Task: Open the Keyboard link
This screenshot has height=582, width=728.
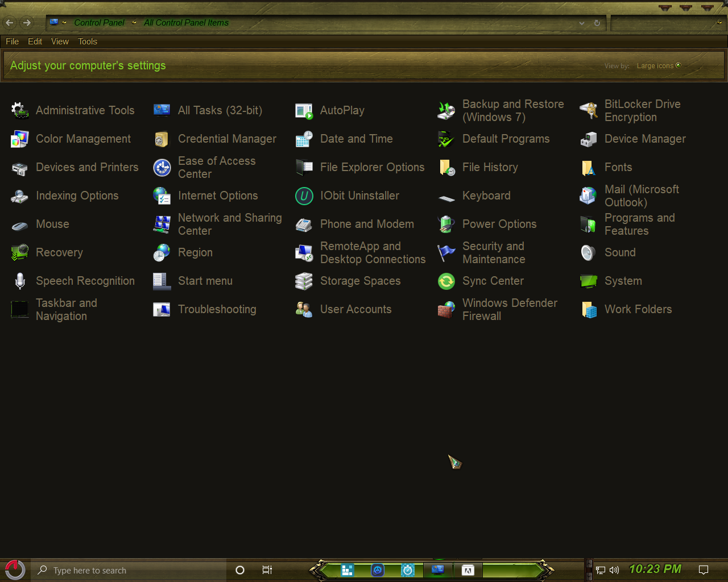Action: pos(486,196)
